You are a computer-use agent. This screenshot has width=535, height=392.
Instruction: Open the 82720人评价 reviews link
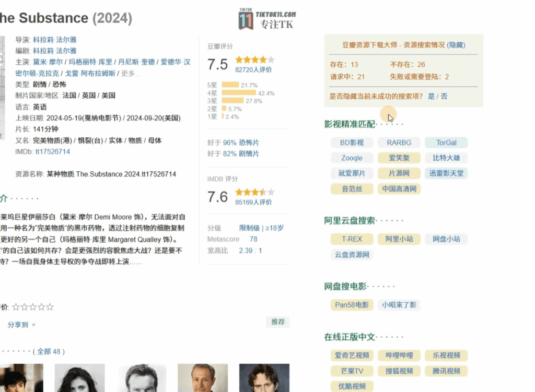pyautogui.click(x=253, y=70)
